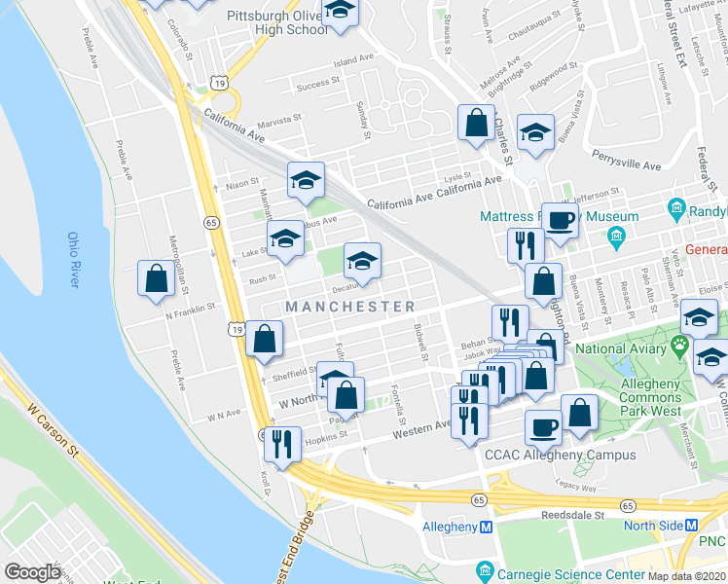Click the shopping bag marker near Charles St
This screenshot has height=584, width=728.
[x=476, y=124]
